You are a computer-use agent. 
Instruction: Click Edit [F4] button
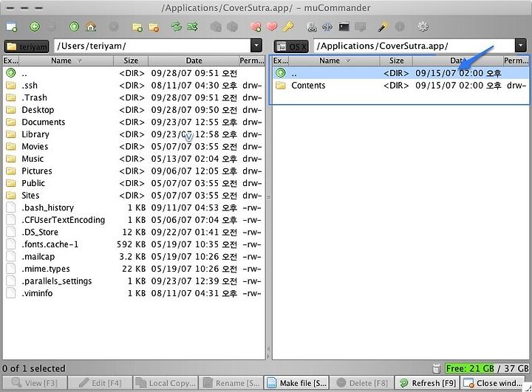coord(100,383)
